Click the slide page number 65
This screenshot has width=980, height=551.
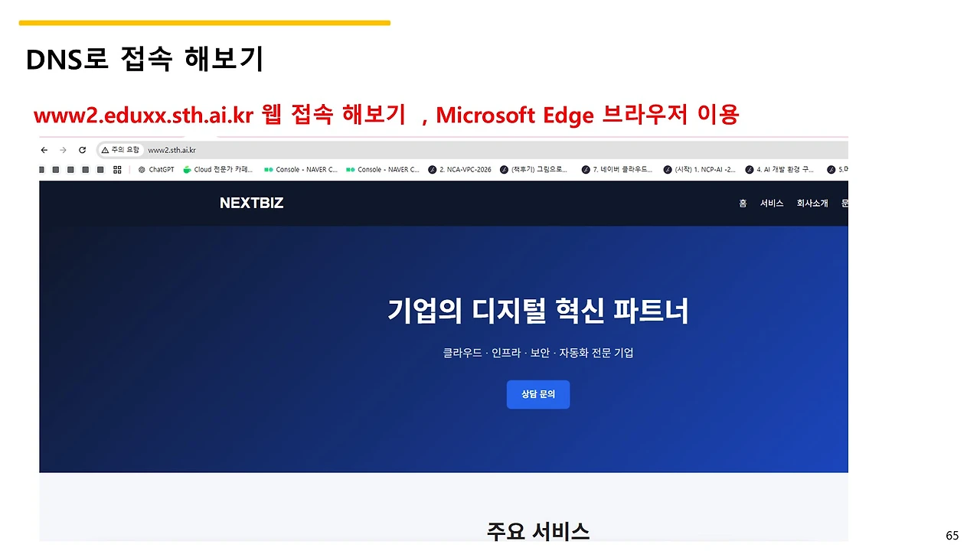[x=952, y=536]
